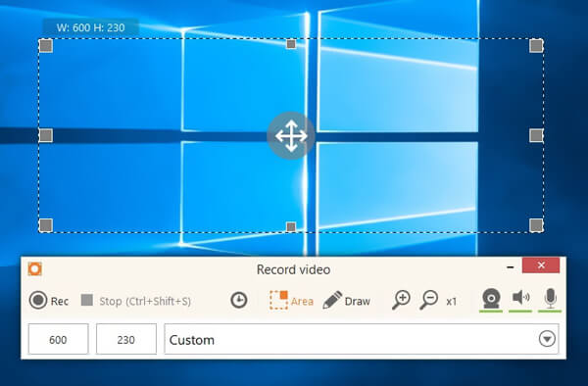
Task: Start recording with the Rec button
Action: (49, 301)
